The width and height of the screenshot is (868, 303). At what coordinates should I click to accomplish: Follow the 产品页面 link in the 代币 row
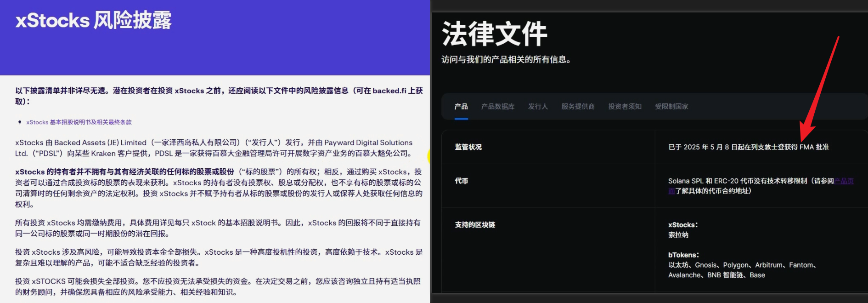point(844,181)
